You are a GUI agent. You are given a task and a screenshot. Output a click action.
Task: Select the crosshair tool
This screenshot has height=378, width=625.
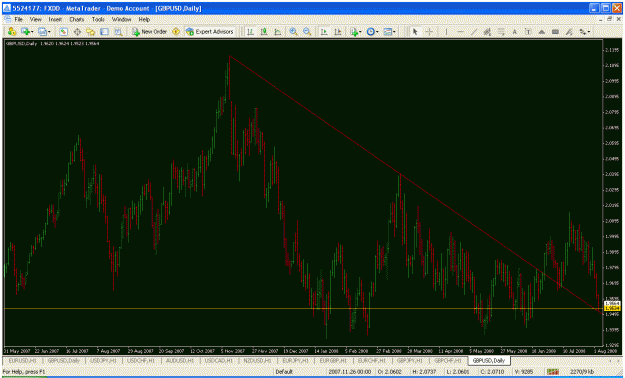[x=429, y=32]
